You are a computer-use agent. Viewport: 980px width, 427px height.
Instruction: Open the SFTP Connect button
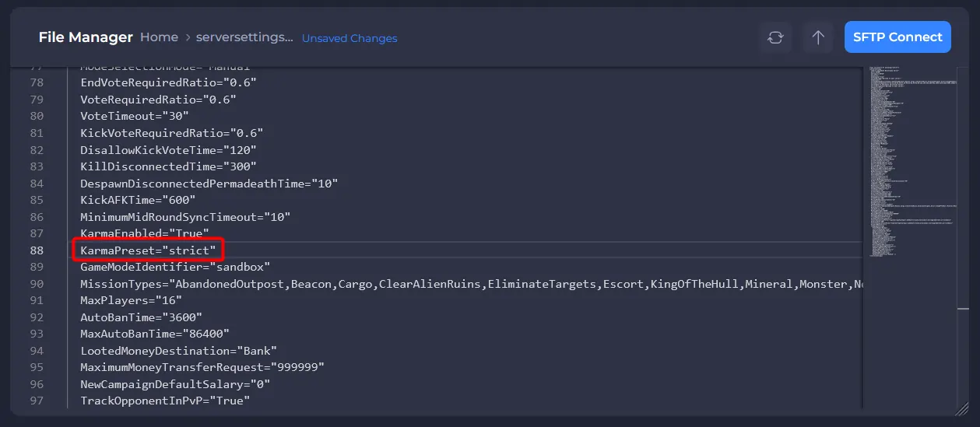(x=897, y=37)
